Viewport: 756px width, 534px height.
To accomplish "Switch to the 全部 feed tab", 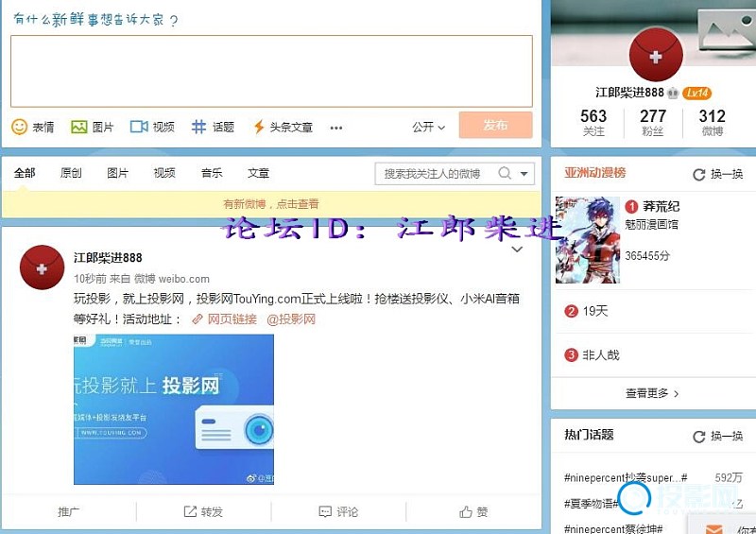I will 25,173.
